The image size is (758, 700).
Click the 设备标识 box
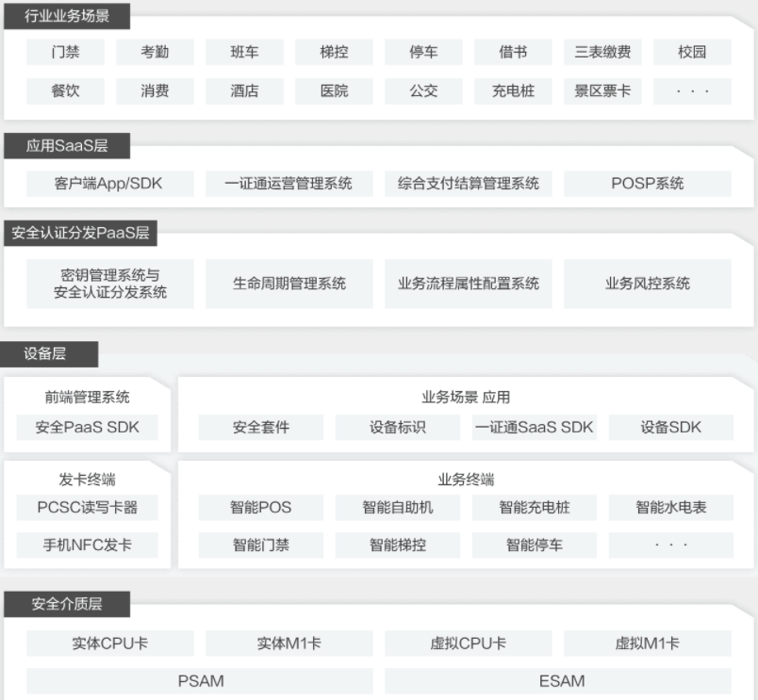tap(397, 427)
